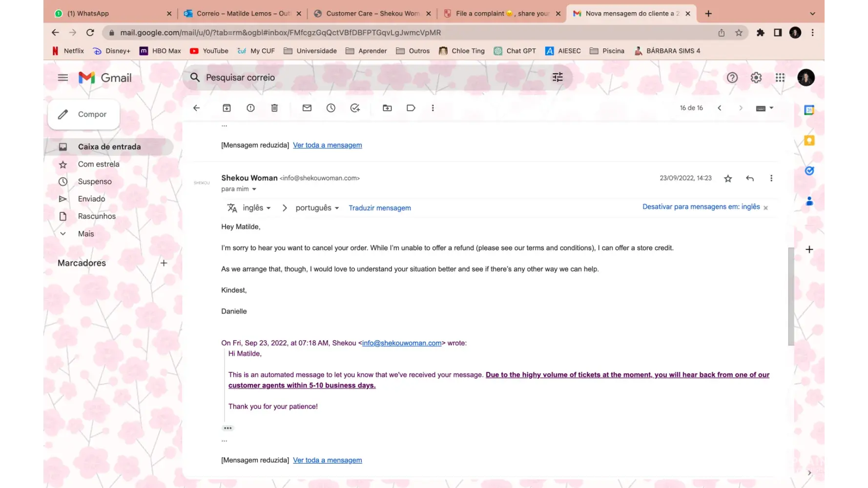Go back to the inbox list arrow

coord(196,108)
